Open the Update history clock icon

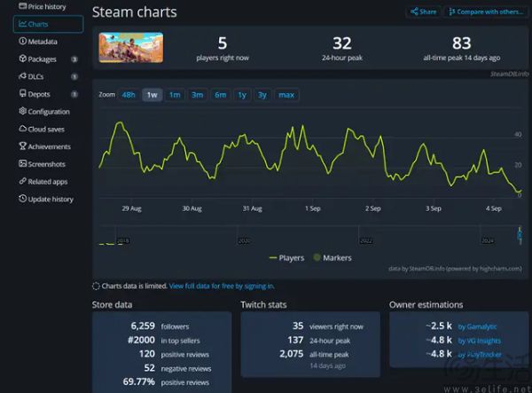click(x=22, y=199)
